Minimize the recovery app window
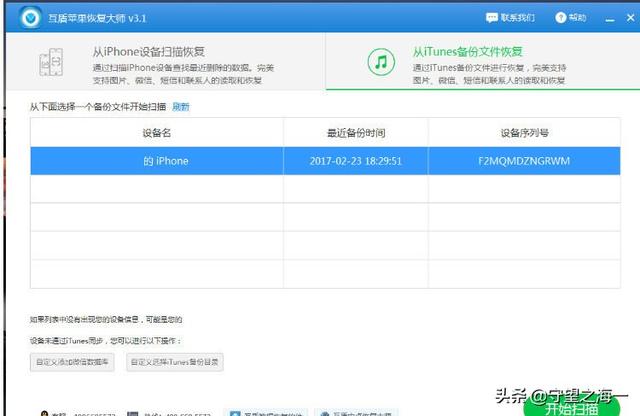This screenshot has width=640, height=416. point(610,18)
